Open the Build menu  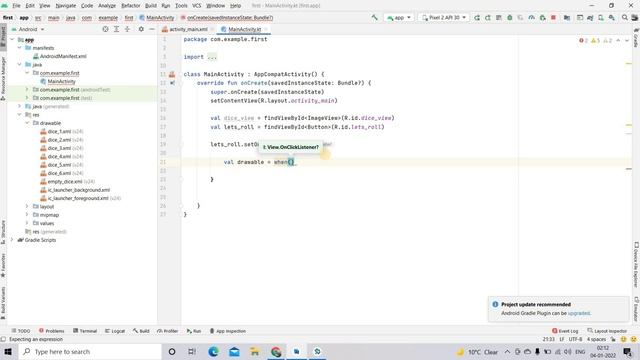(151, 6)
